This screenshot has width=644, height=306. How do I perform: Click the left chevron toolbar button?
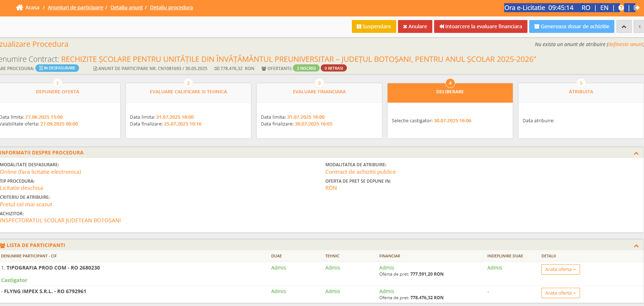(x=639, y=26)
